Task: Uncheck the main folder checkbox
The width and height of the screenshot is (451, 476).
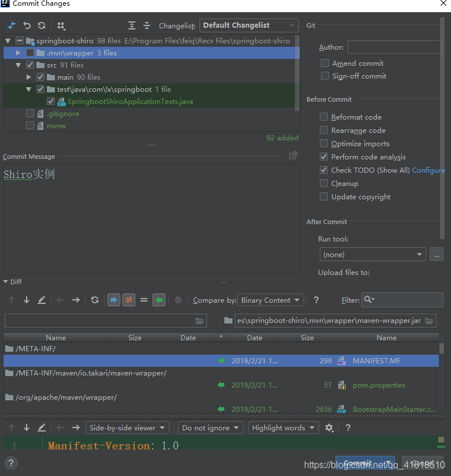Action: click(40, 77)
